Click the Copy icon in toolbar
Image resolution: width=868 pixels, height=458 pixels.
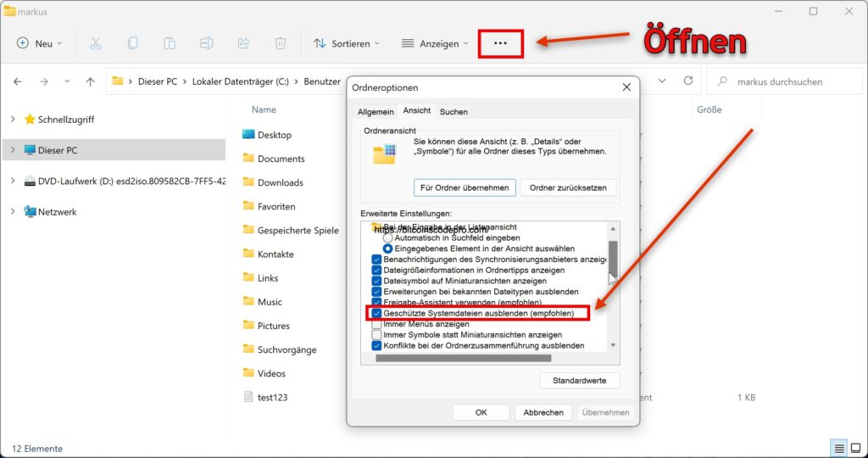[x=132, y=43]
